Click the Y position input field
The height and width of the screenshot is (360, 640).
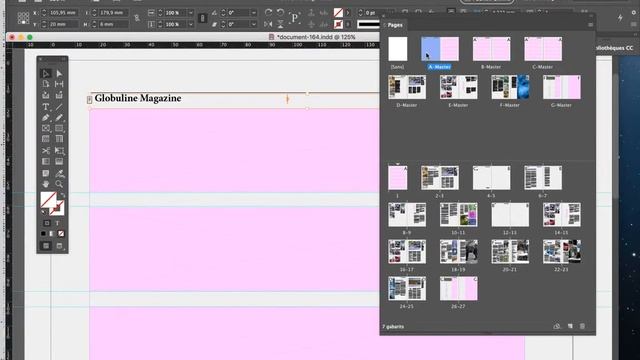[63, 24]
